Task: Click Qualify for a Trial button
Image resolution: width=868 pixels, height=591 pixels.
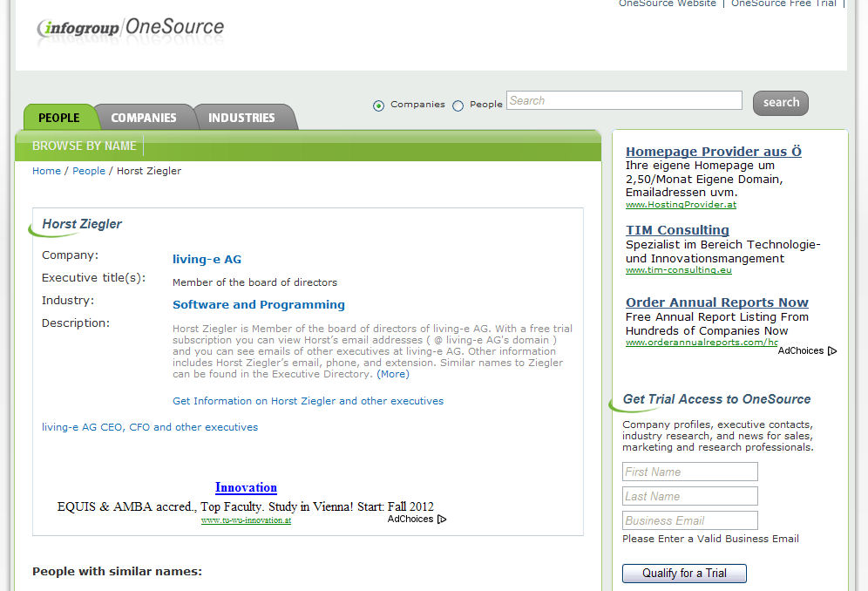Action: [x=684, y=574]
